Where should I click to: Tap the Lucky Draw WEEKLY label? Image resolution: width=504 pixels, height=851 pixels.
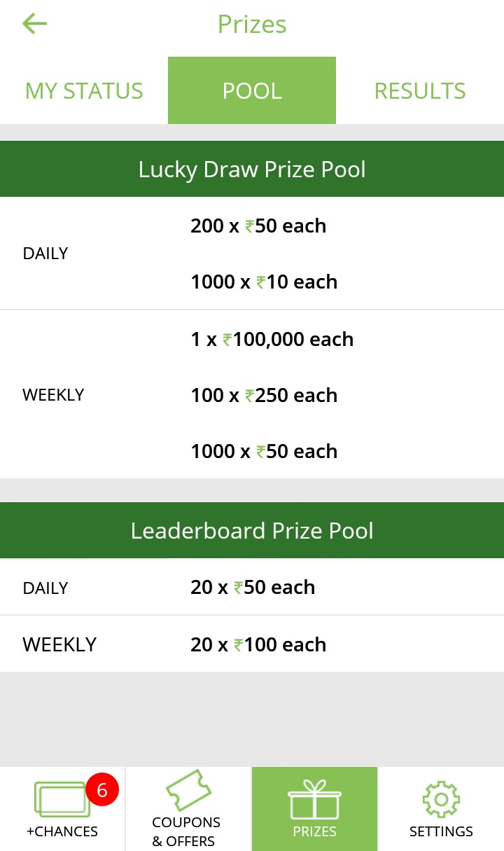pos(53,395)
